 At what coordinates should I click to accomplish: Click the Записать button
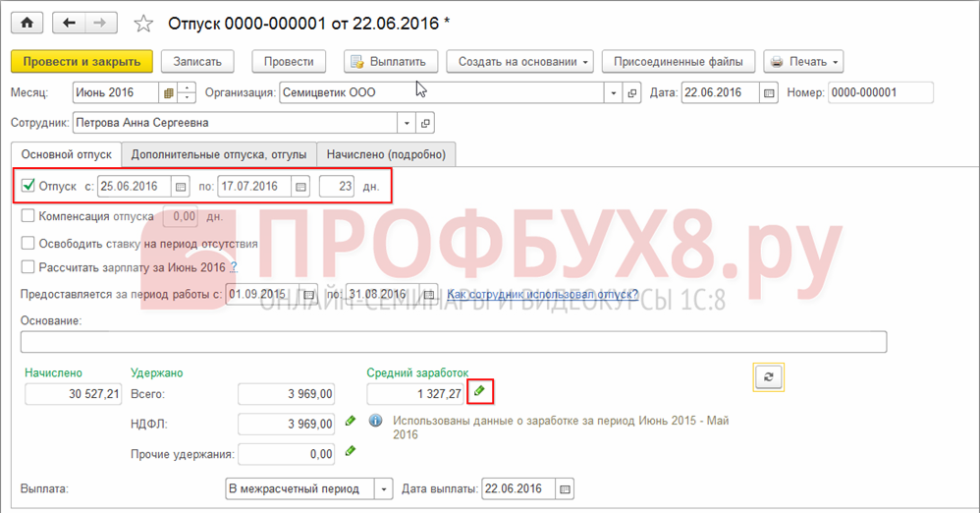click(197, 61)
